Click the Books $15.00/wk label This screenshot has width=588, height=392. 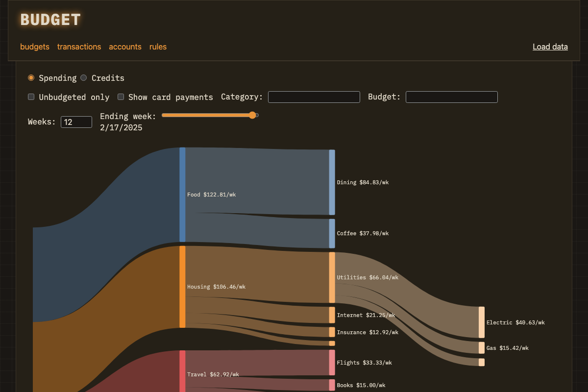point(362,385)
